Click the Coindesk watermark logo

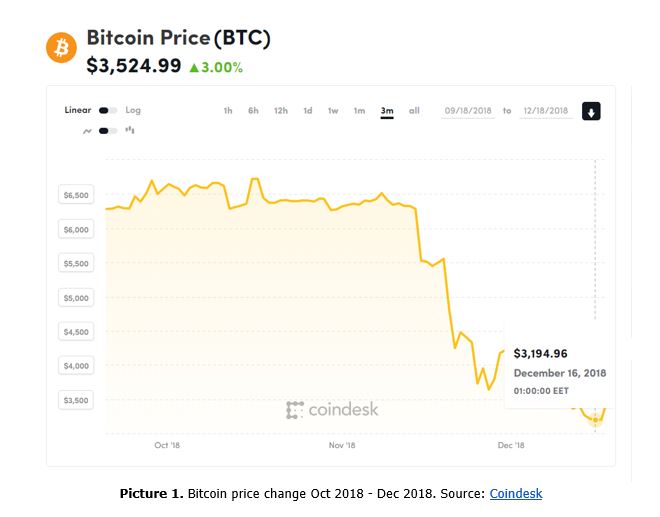[x=332, y=410]
